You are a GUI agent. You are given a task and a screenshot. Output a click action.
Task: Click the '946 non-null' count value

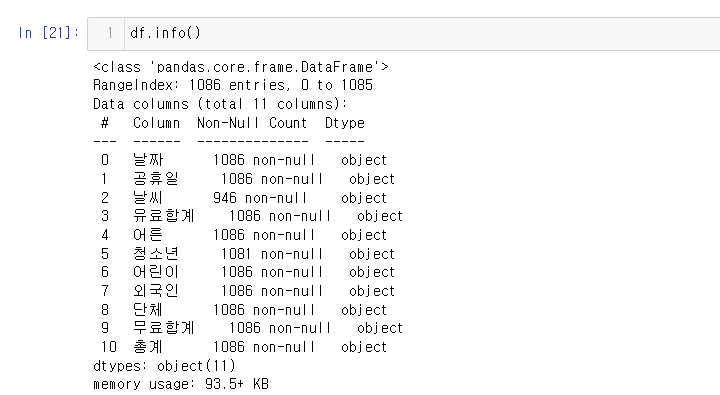[x=260, y=198]
